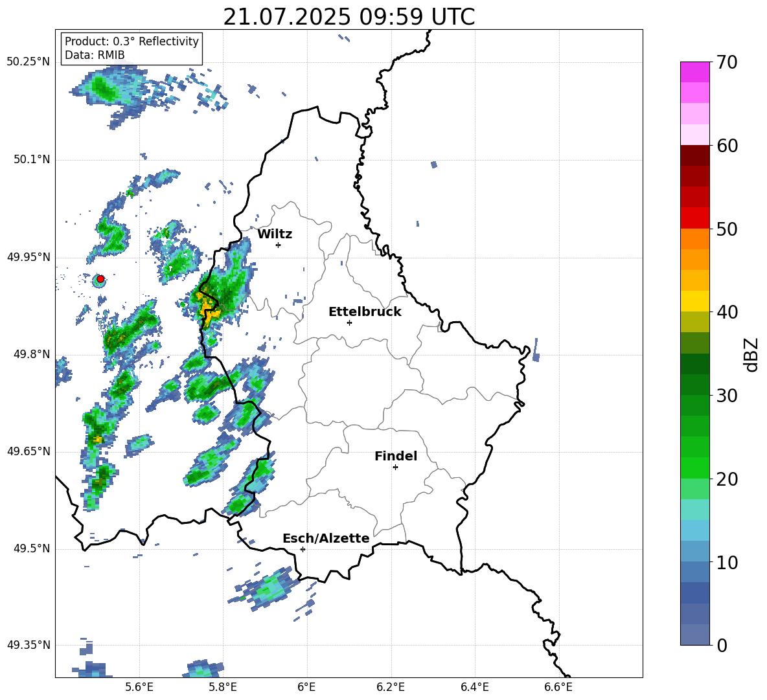Click the orange-yellow storm core near Belgian border
Screen dimensions: 767x700
(x=209, y=309)
